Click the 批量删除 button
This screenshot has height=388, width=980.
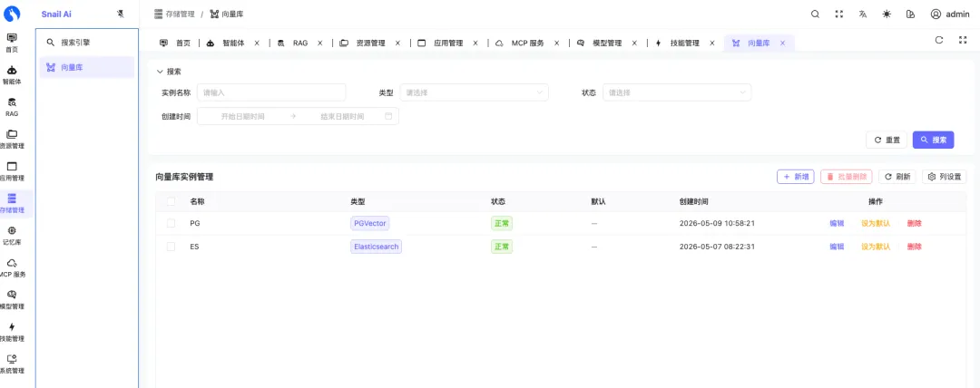[x=847, y=177]
